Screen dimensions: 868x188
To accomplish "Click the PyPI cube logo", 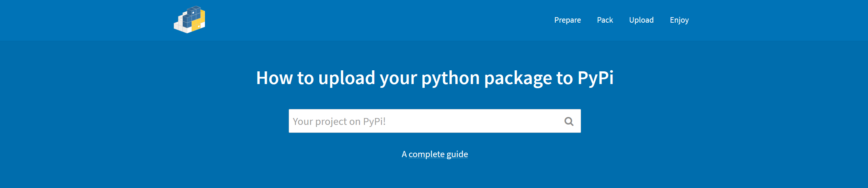I will click(190, 20).
